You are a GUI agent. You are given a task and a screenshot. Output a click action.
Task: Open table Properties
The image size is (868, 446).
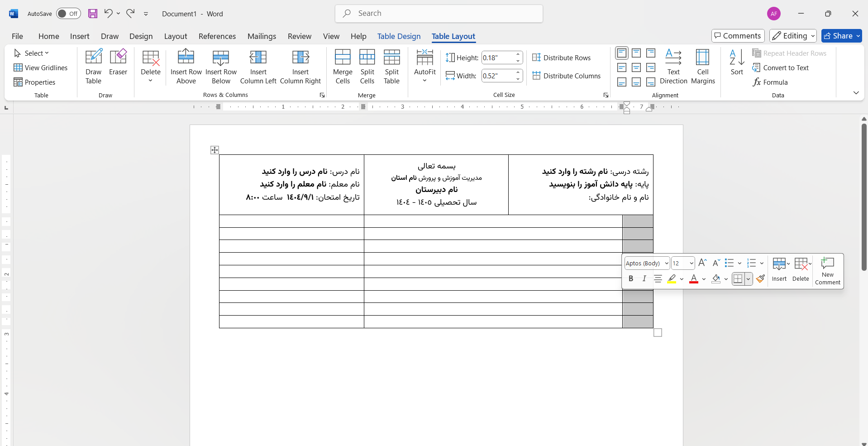pos(35,82)
